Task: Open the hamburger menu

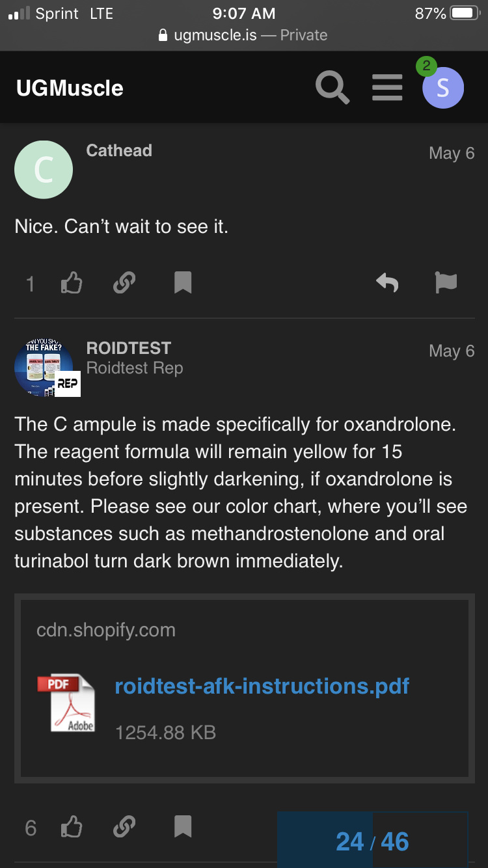Action: pyautogui.click(x=387, y=88)
